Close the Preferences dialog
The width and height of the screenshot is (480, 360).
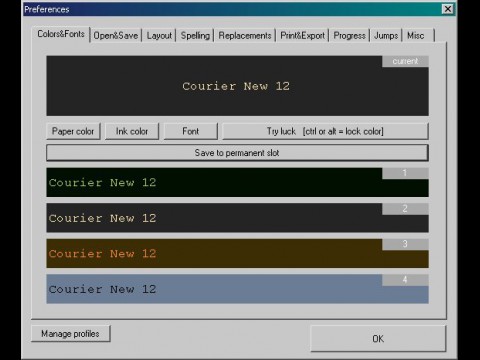click(x=448, y=9)
